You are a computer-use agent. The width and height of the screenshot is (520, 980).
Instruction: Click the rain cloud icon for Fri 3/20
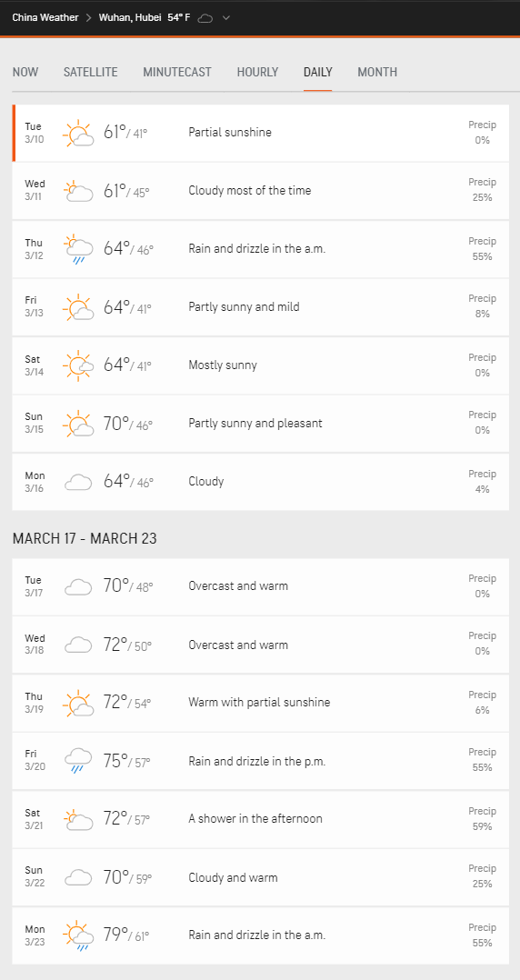coord(79,762)
